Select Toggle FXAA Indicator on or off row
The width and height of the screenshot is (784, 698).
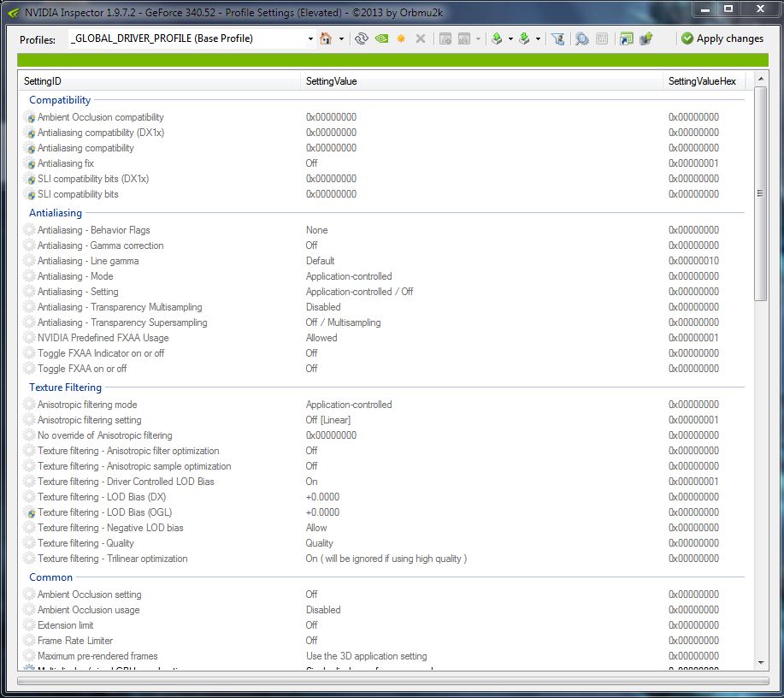385,353
